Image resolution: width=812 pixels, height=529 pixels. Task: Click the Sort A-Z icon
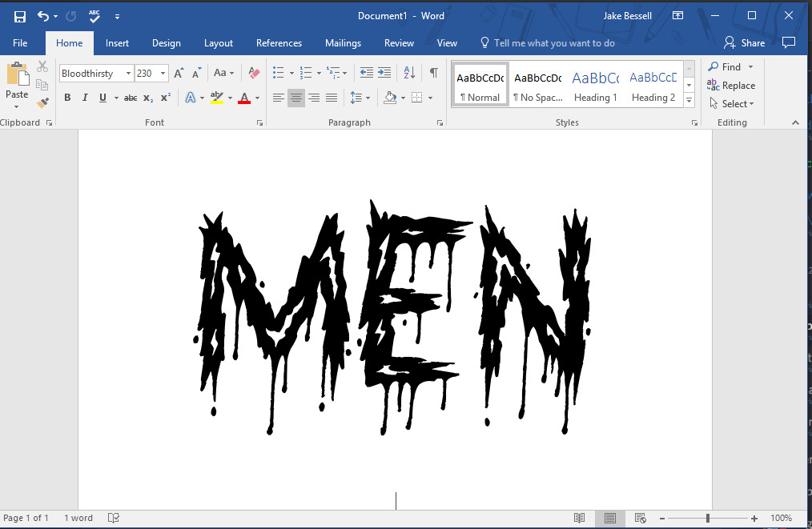(x=409, y=73)
